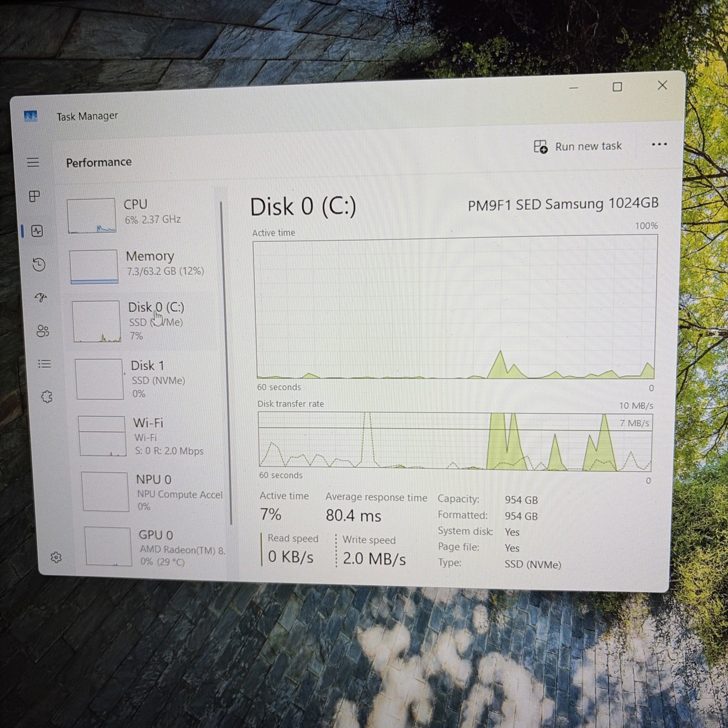Click the Disk transfer rate graph
728x728 pixels.
tap(455, 441)
